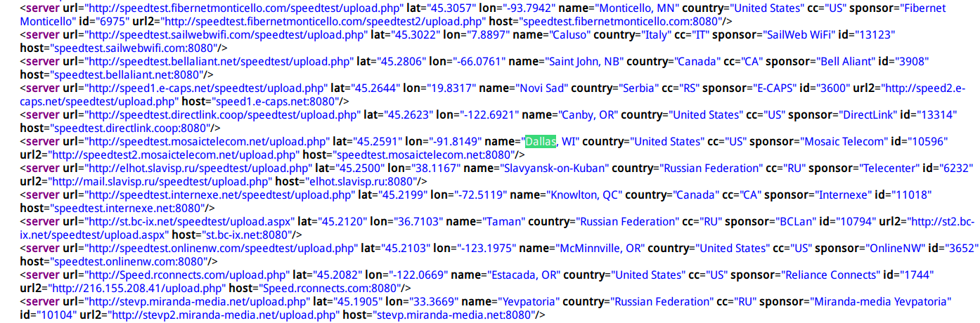Click the highlighted word "Dallas"

pyautogui.click(x=541, y=141)
